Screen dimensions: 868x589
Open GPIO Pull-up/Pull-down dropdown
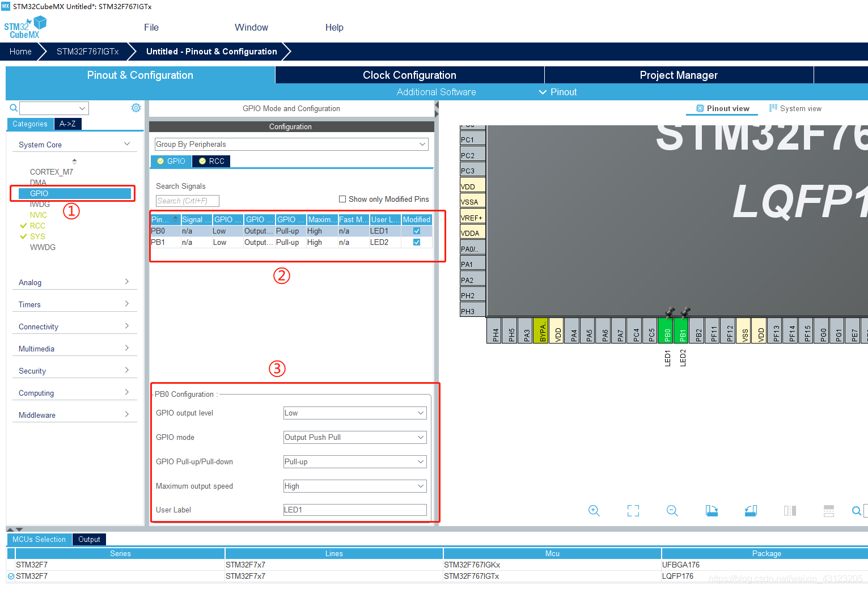point(355,461)
